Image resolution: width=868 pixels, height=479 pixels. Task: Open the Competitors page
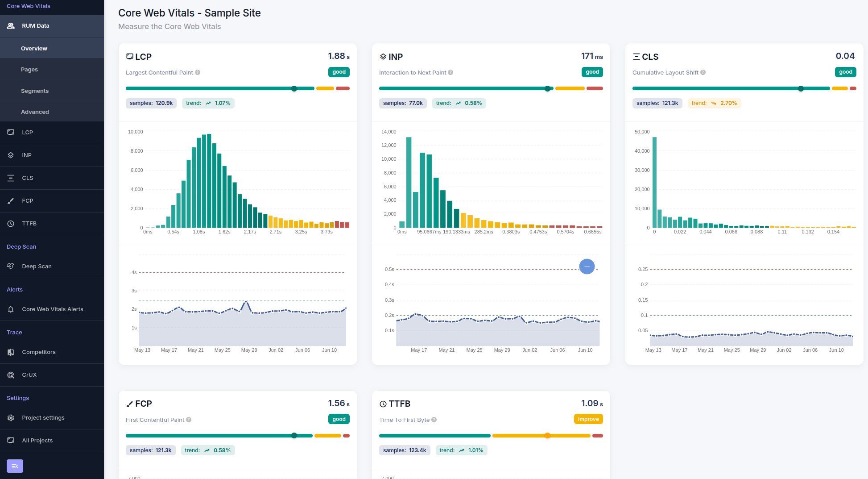click(x=39, y=352)
